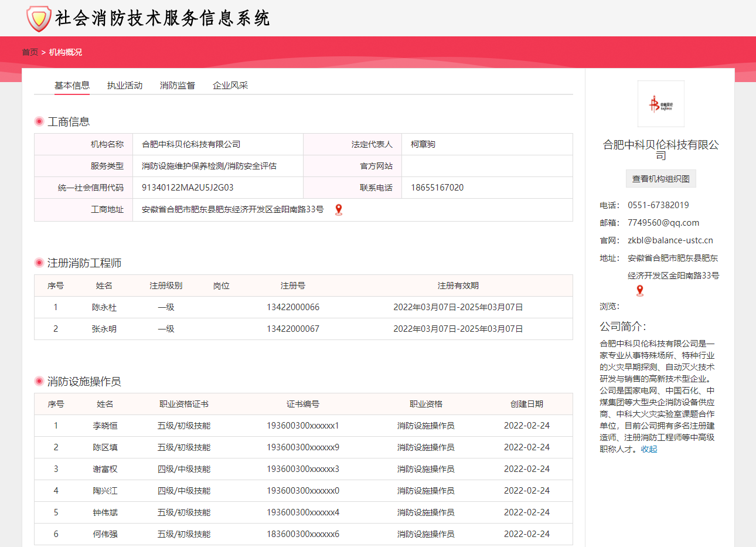
Task: Click the company logo thumbnail in the sidebar
Action: (x=660, y=104)
